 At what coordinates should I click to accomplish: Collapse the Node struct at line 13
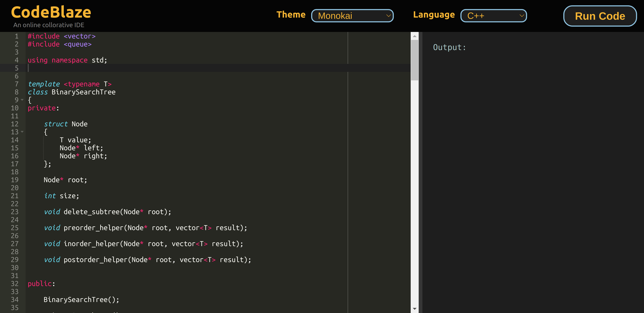click(22, 132)
